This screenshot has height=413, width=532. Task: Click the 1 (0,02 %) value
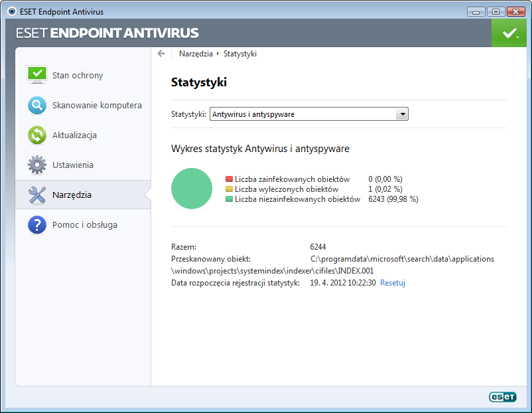385,189
